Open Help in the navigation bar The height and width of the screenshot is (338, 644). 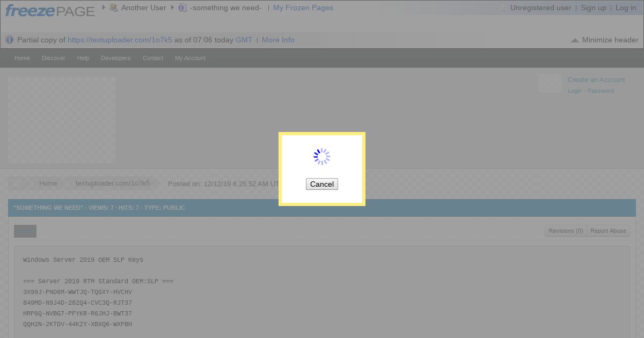click(x=83, y=58)
